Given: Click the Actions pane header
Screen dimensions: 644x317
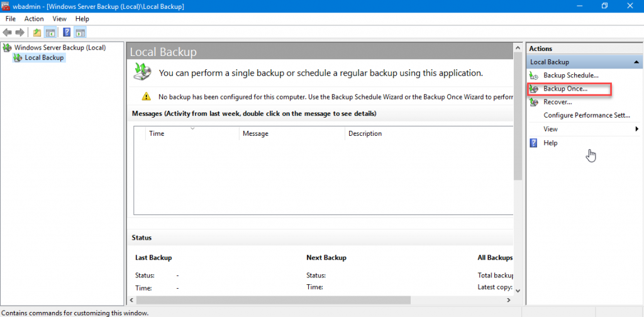Looking at the screenshot, I should coord(583,48).
